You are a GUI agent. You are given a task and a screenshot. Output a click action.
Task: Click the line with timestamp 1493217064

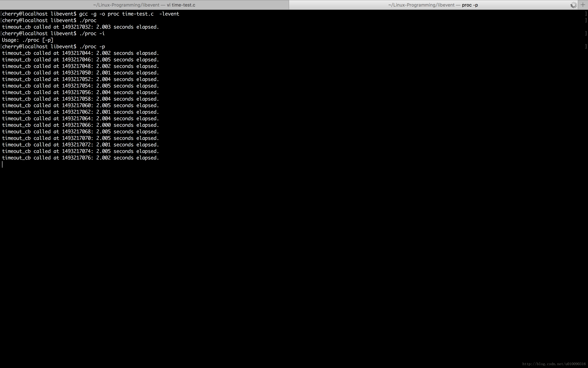click(80, 119)
